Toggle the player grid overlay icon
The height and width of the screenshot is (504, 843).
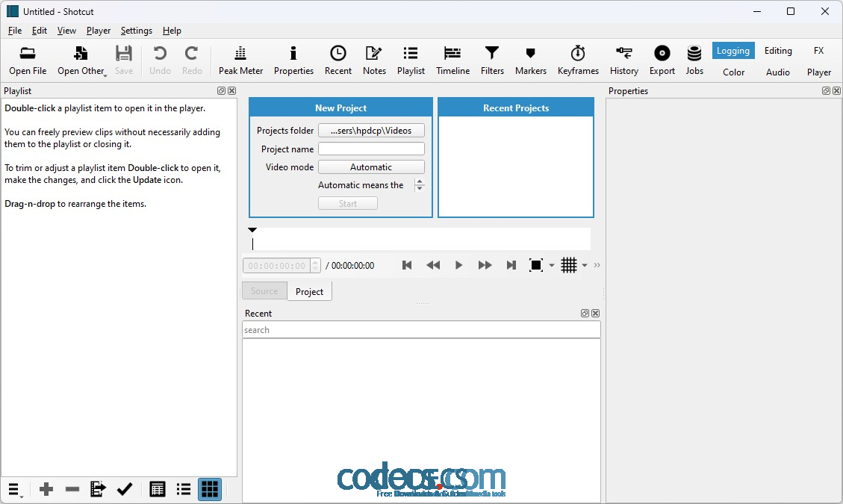click(569, 265)
